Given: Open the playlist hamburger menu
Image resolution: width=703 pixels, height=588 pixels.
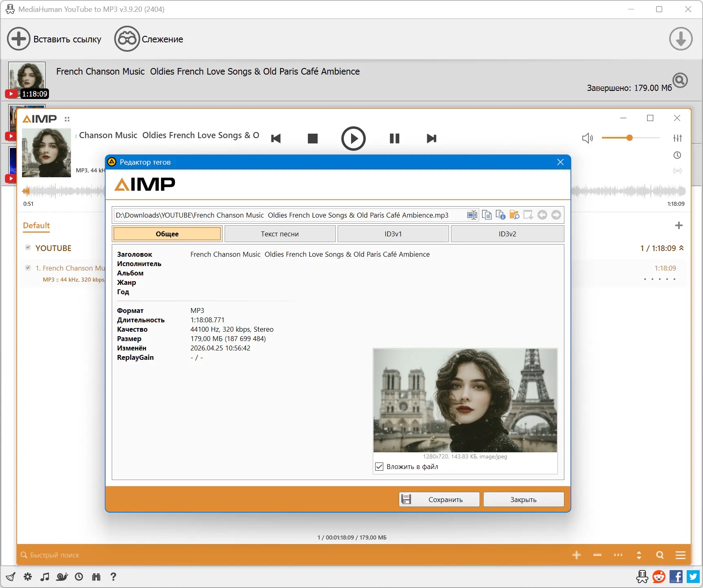Looking at the screenshot, I should [680, 555].
